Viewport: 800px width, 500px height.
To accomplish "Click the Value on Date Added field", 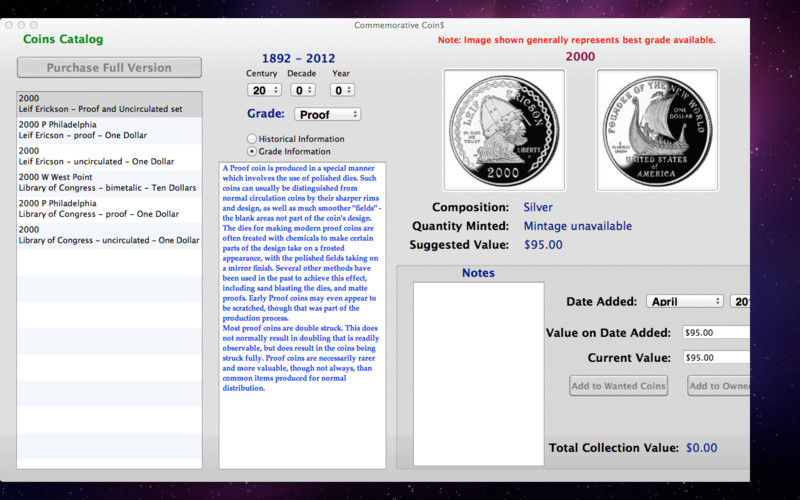I will point(716,333).
